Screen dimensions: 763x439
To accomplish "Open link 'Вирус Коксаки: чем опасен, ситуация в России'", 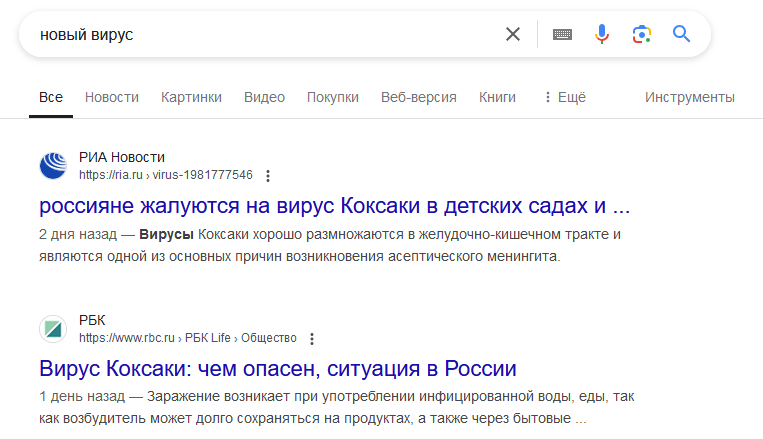I will (278, 369).
